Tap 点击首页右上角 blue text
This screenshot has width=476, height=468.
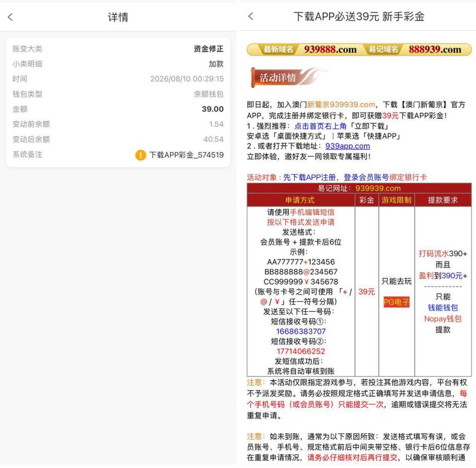320,126
